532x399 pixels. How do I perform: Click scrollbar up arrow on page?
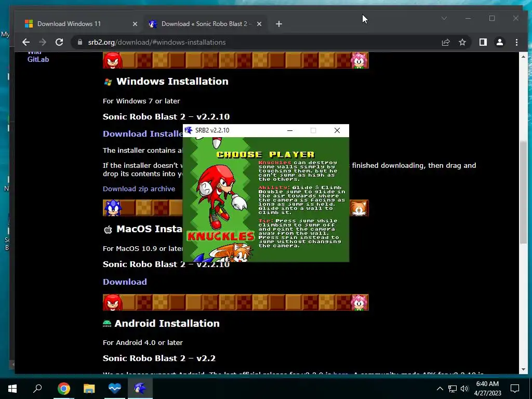point(523,57)
